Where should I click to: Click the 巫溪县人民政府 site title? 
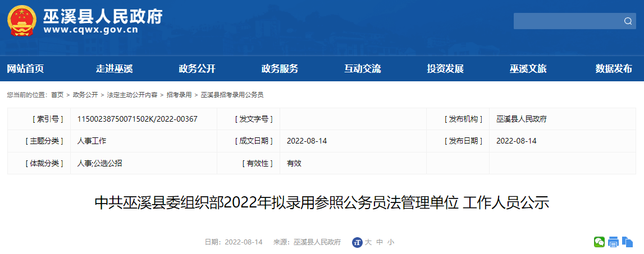(103, 16)
